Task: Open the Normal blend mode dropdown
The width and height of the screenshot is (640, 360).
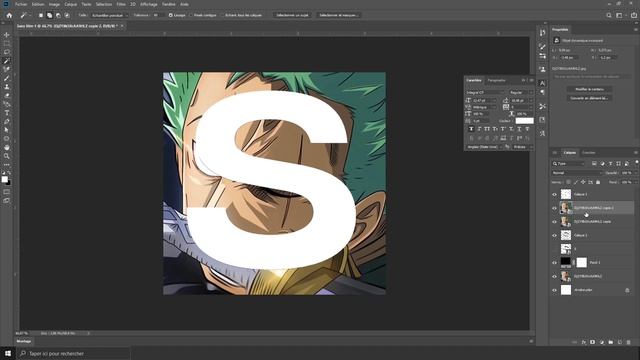Action: [576, 173]
